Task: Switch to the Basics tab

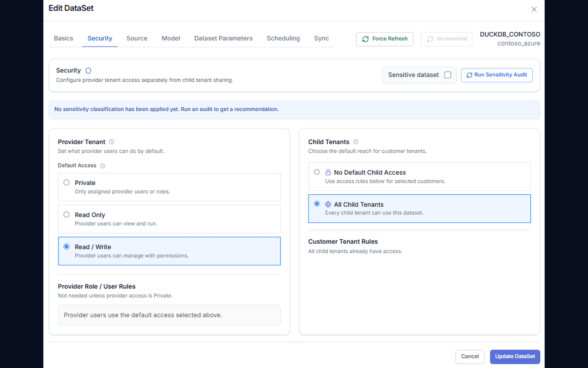Action: pos(64,38)
